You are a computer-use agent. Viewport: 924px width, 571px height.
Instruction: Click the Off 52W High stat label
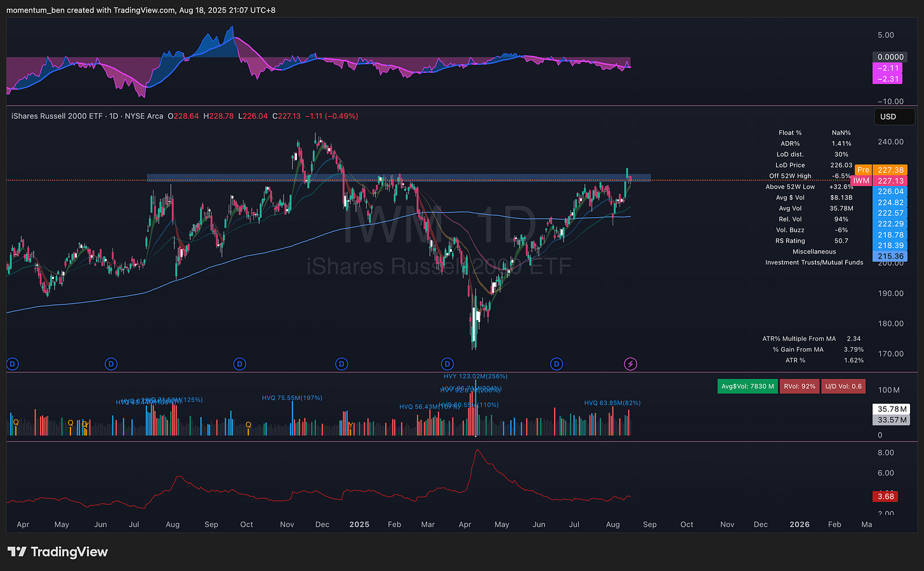coord(790,176)
